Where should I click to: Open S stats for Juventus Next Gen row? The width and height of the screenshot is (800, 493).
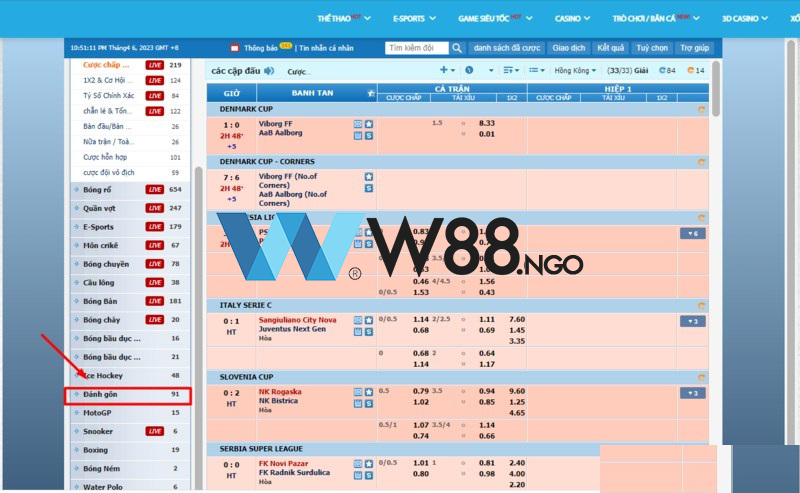369,332
